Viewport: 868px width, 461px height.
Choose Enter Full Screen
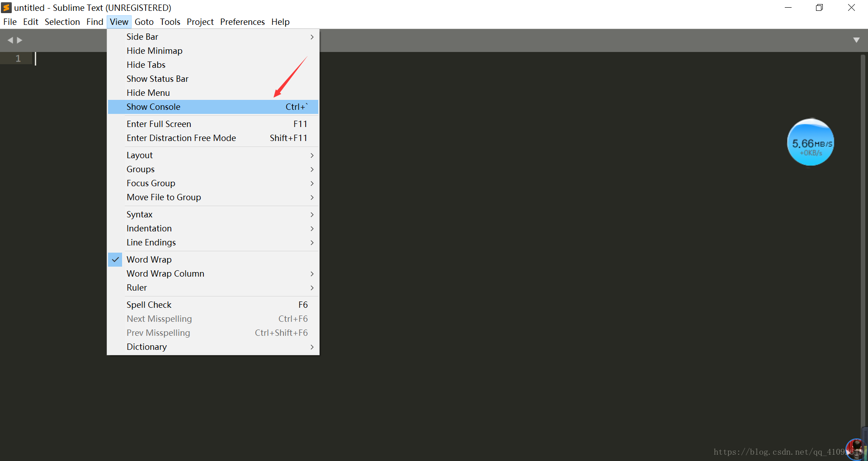pos(213,124)
